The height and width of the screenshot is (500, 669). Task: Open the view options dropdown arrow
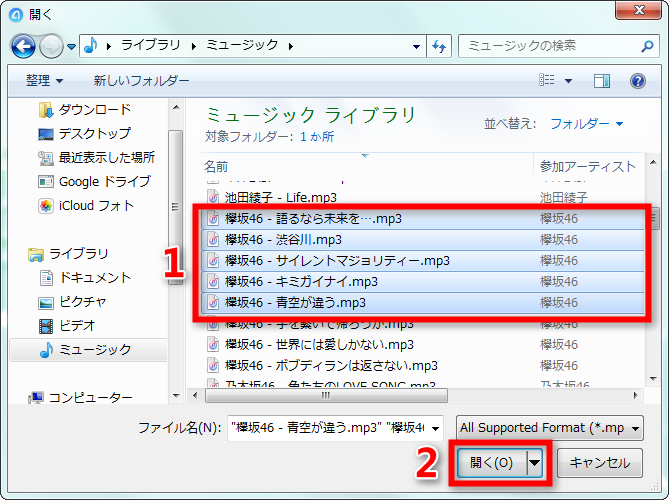coord(568,81)
